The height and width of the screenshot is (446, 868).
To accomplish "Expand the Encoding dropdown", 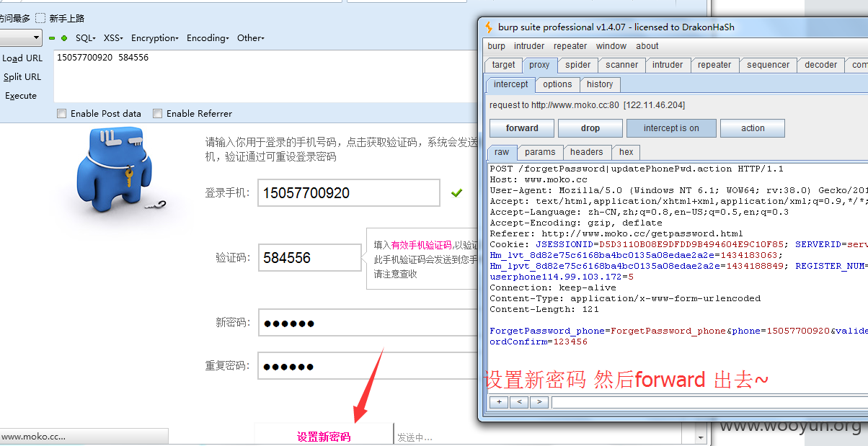I will (x=208, y=38).
